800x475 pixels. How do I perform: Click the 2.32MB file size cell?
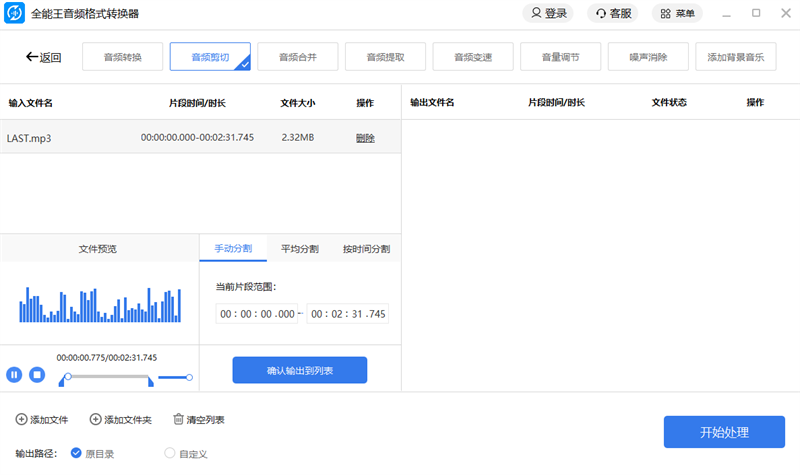[x=298, y=137]
